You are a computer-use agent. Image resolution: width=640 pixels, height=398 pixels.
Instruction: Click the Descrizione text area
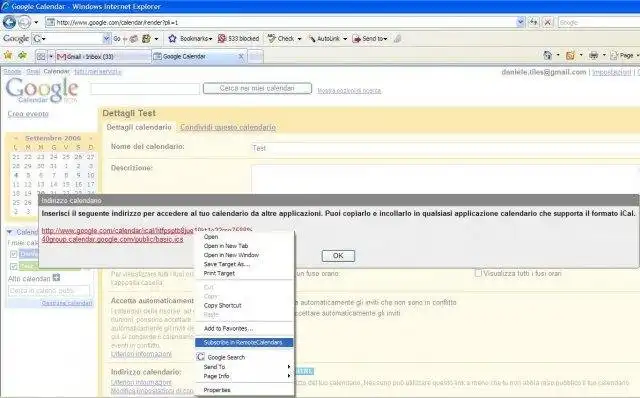(445, 180)
